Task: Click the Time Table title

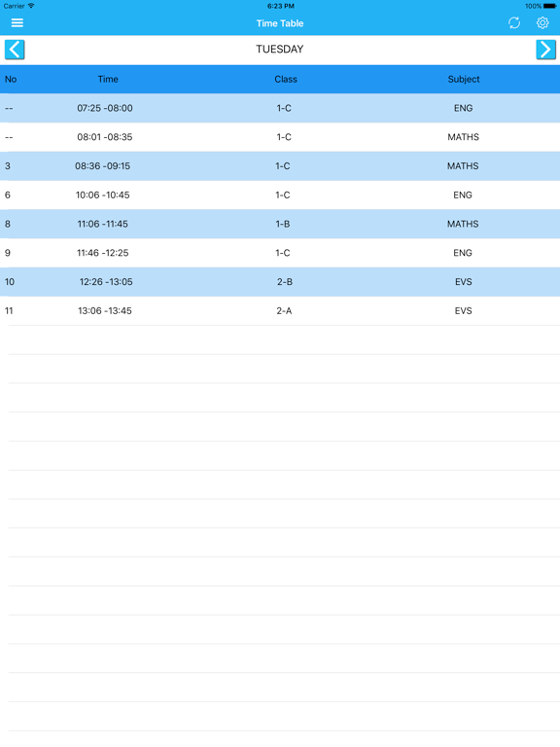Action: (x=280, y=23)
